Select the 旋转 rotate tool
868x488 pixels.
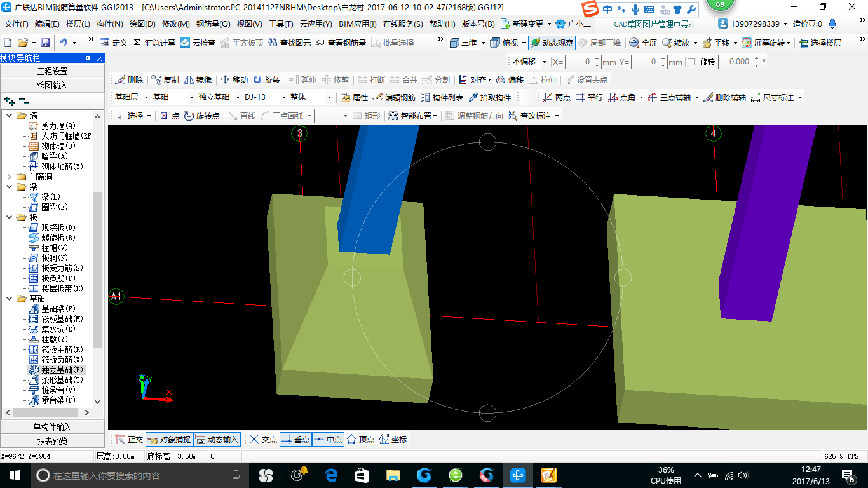pyautogui.click(x=266, y=79)
